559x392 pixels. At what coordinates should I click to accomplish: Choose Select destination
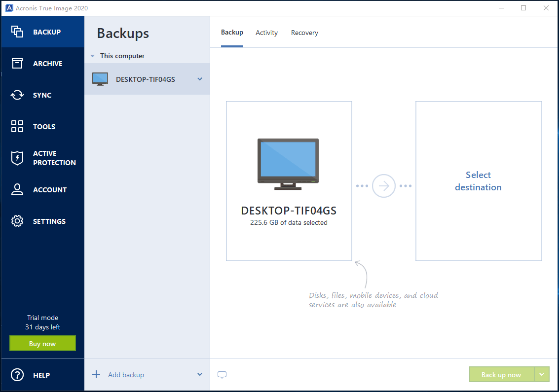pyautogui.click(x=479, y=181)
